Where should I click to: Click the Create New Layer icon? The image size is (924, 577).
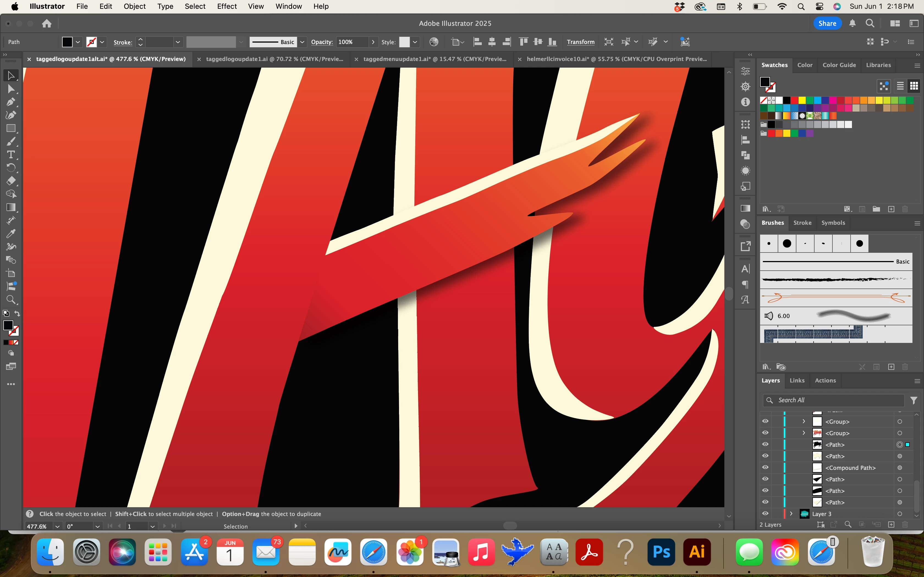tap(891, 525)
